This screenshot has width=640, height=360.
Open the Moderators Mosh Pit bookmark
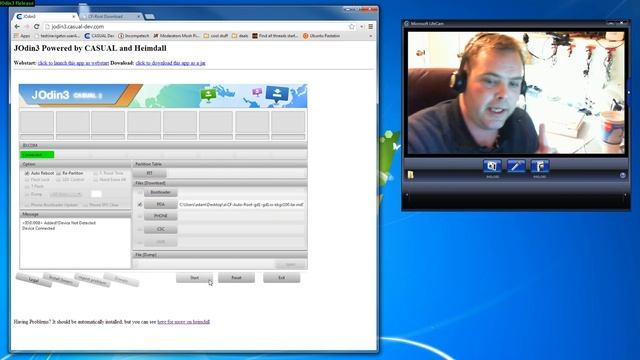point(176,36)
